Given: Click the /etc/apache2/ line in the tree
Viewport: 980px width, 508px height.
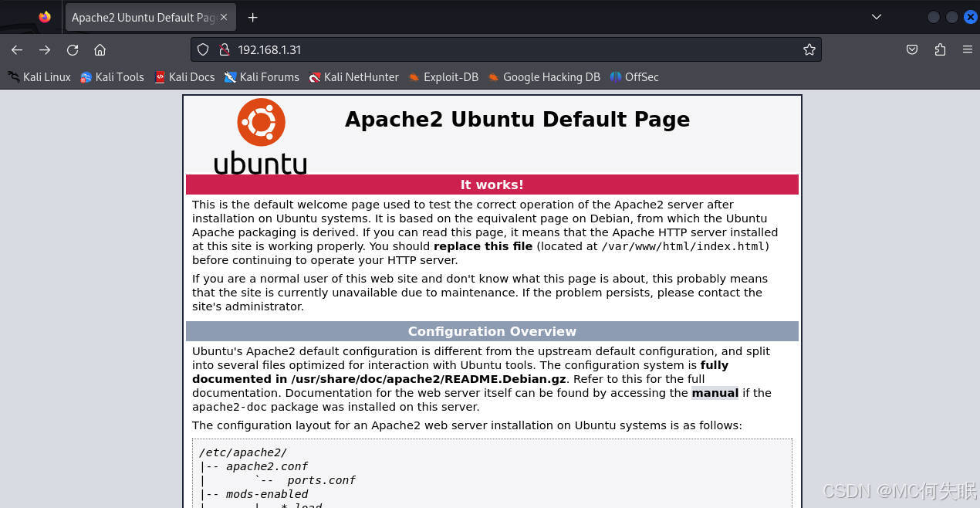Looking at the screenshot, I should pyautogui.click(x=243, y=452).
